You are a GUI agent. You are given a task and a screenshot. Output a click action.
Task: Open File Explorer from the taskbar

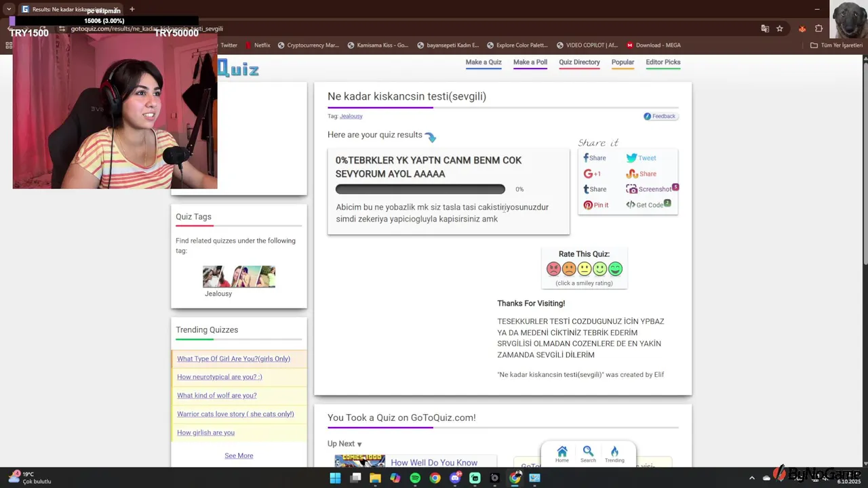(x=375, y=478)
